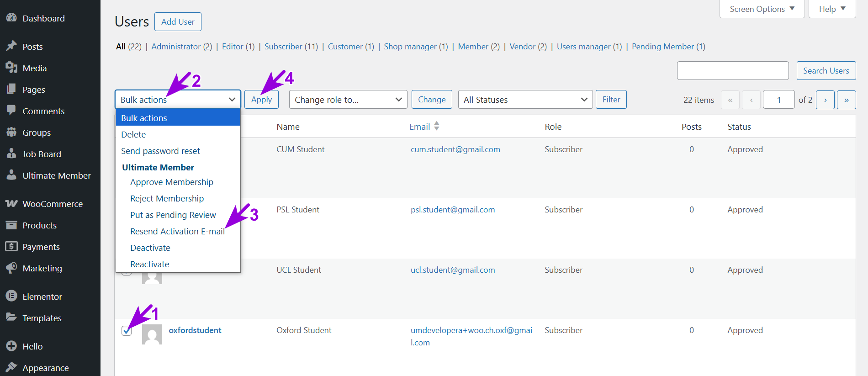Screen dimensions: 868x376
Task: Show All users filter link
Action: click(x=129, y=47)
